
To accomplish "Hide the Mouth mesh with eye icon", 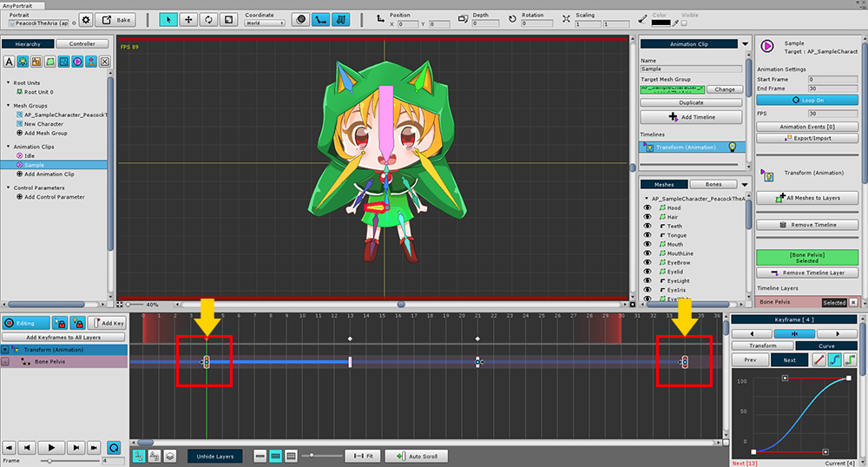I will [x=648, y=244].
